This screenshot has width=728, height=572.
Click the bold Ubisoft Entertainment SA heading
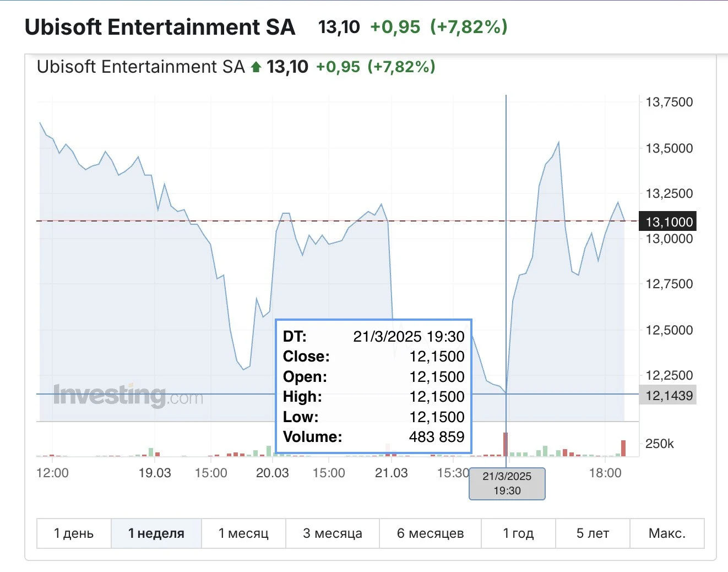click(x=160, y=27)
